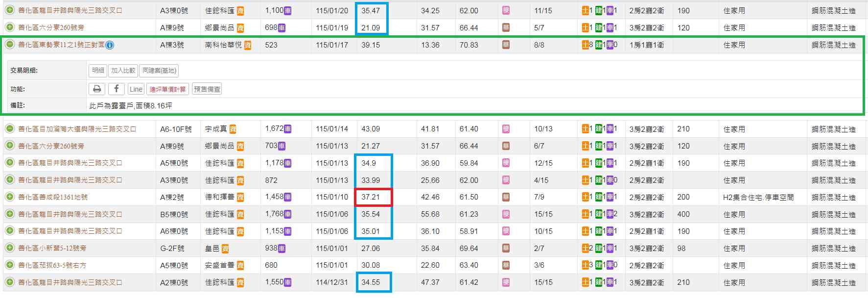The image size is (868, 302).
Task: Click the print icon in the 功能 row
Action: pos(97,89)
